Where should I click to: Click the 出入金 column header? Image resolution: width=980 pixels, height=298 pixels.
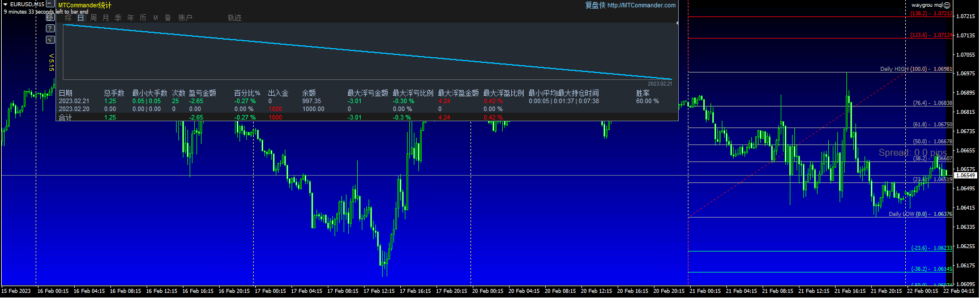click(x=278, y=93)
